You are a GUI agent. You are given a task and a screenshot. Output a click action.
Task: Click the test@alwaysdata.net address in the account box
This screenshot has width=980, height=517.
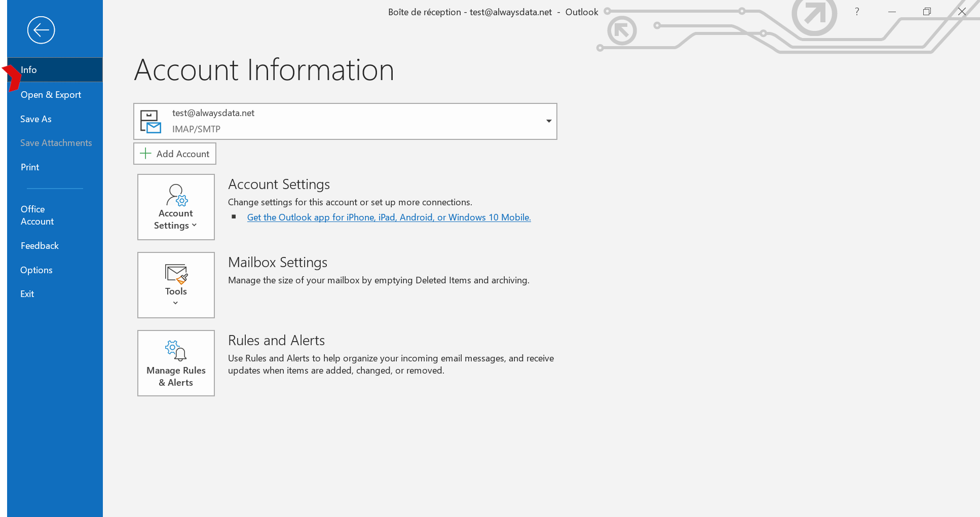point(213,113)
